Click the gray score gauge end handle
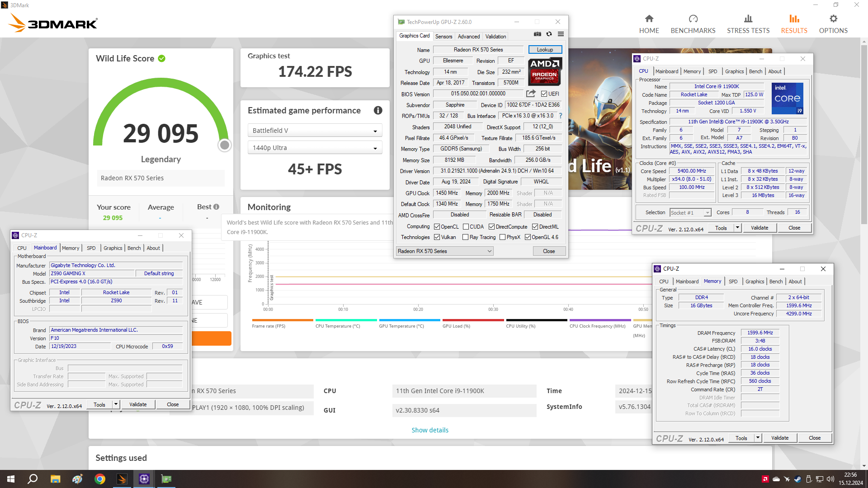 click(x=224, y=145)
